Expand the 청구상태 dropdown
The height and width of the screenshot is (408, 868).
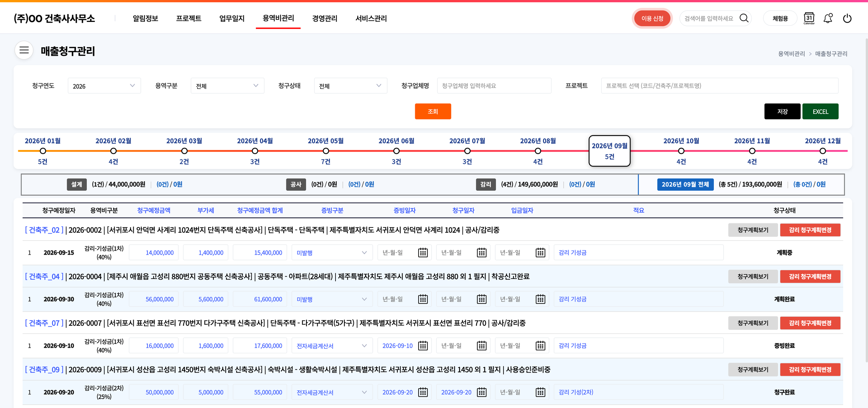pos(350,86)
